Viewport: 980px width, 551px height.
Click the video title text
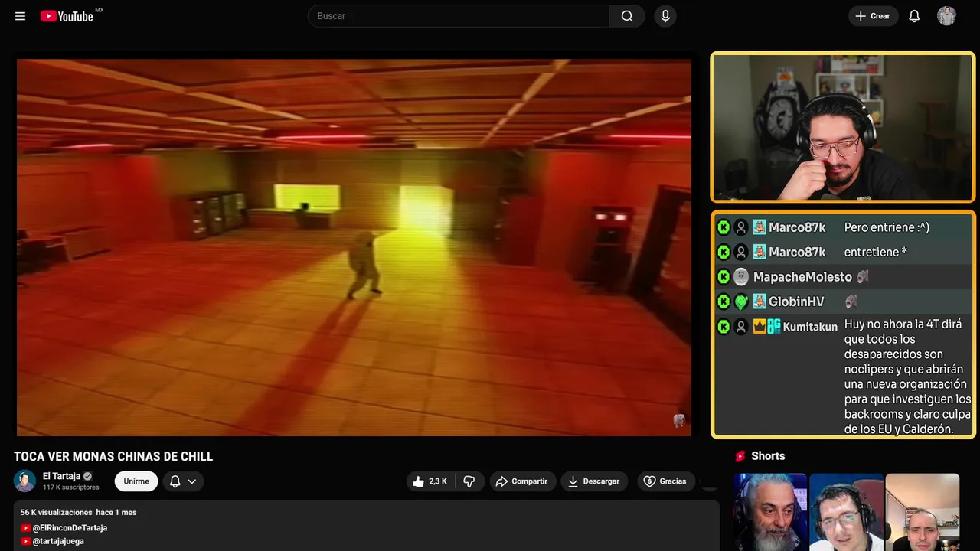(113, 457)
